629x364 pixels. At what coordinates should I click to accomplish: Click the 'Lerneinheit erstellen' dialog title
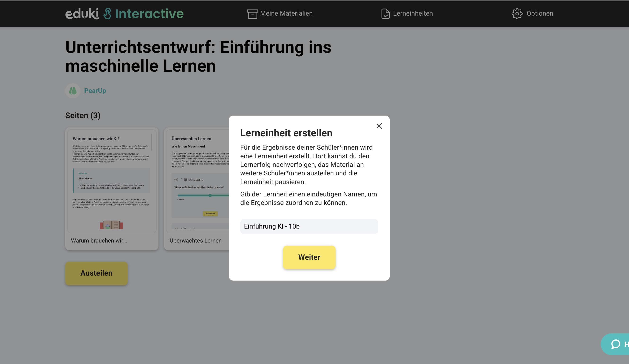pos(286,133)
